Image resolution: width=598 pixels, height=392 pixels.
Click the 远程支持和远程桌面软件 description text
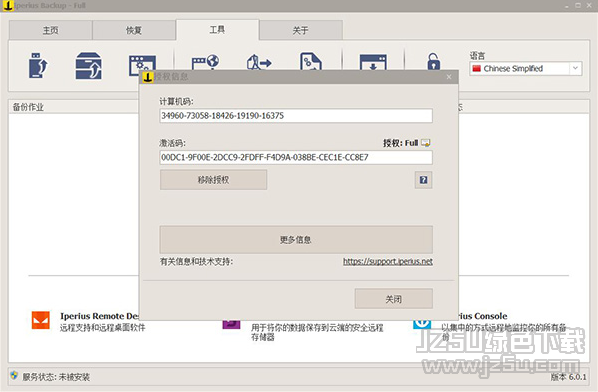click(x=103, y=328)
